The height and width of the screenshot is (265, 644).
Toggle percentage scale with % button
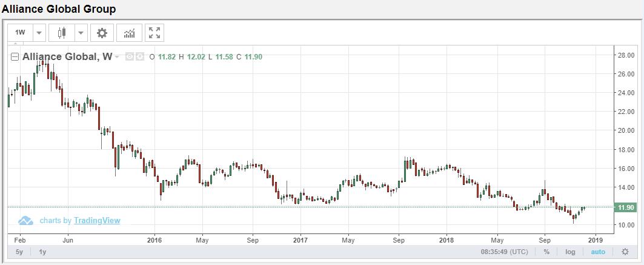tap(546, 252)
